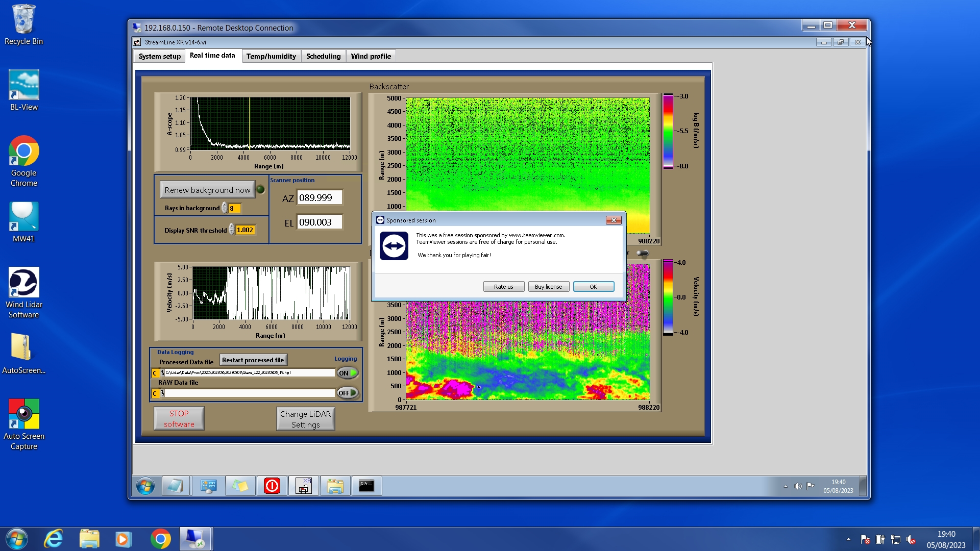
Task: Switch to Wind profile tab
Action: (371, 56)
